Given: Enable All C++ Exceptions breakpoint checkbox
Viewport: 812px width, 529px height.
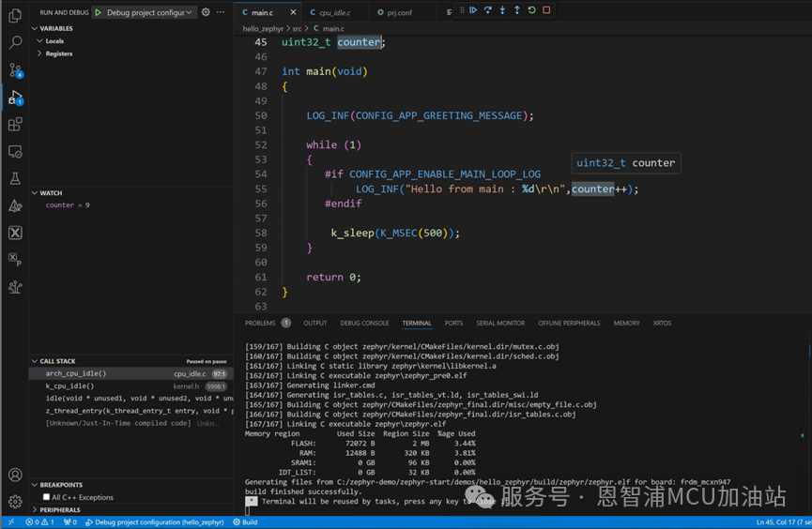Looking at the screenshot, I should click(x=46, y=497).
